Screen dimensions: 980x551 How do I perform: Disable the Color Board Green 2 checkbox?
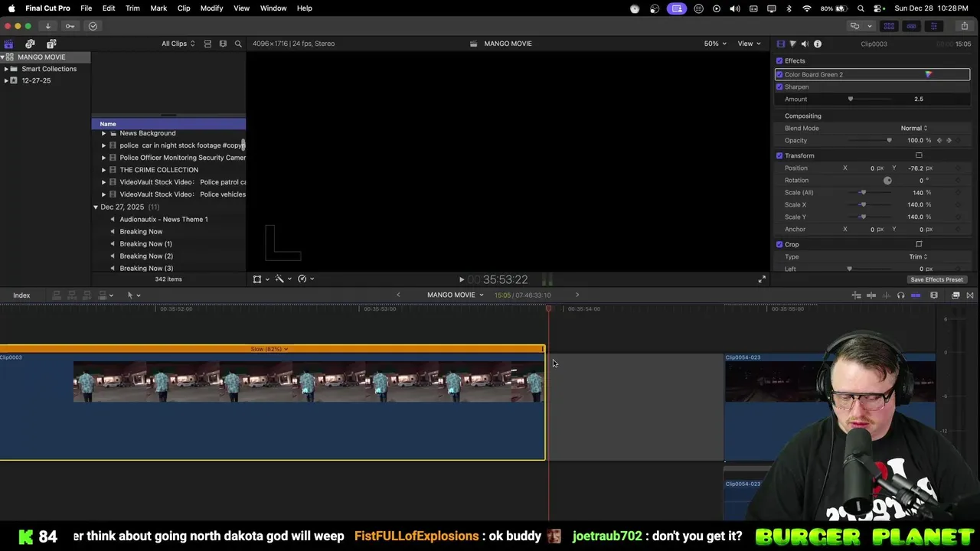779,74
